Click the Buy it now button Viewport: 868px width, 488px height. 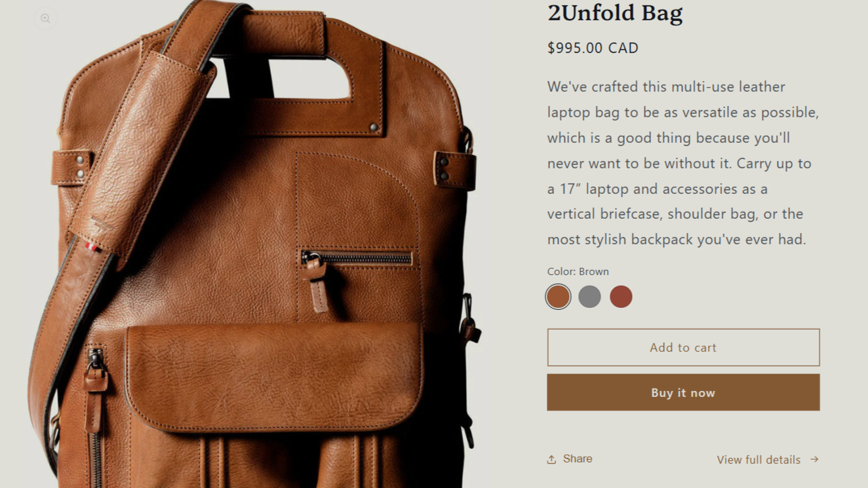point(683,392)
